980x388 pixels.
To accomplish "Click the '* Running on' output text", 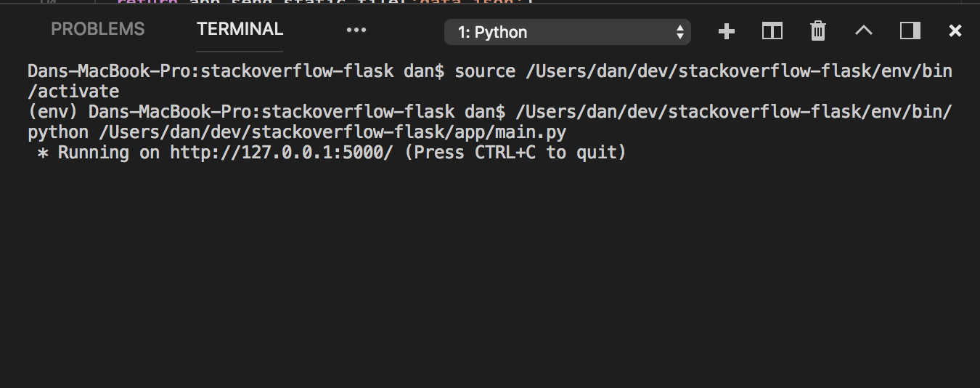I will pos(98,153).
